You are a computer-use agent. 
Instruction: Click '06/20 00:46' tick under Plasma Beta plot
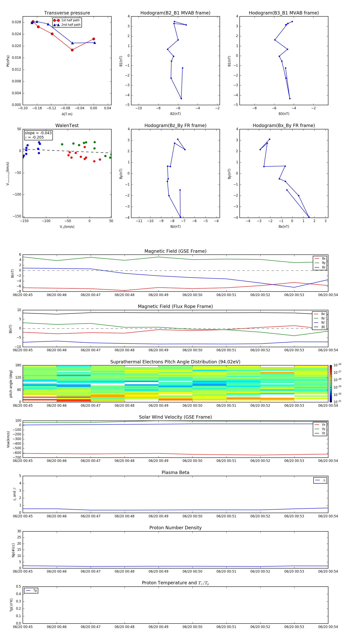pos(57,516)
